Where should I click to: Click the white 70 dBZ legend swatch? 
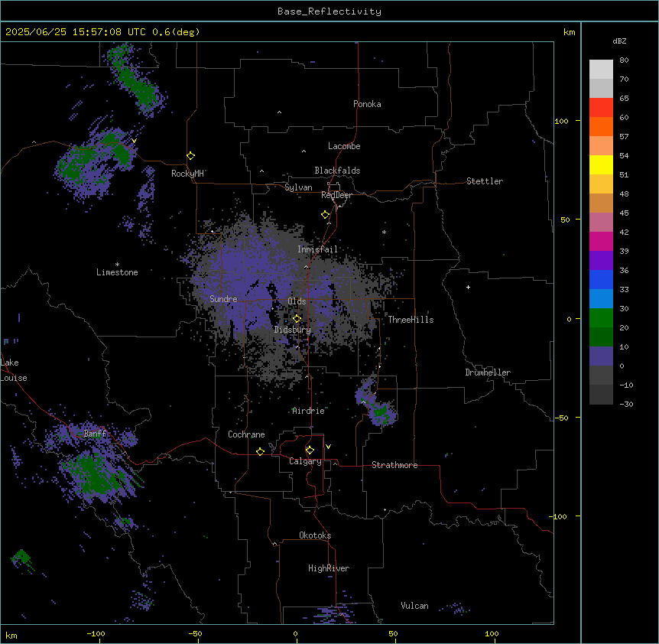pos(601,70)
